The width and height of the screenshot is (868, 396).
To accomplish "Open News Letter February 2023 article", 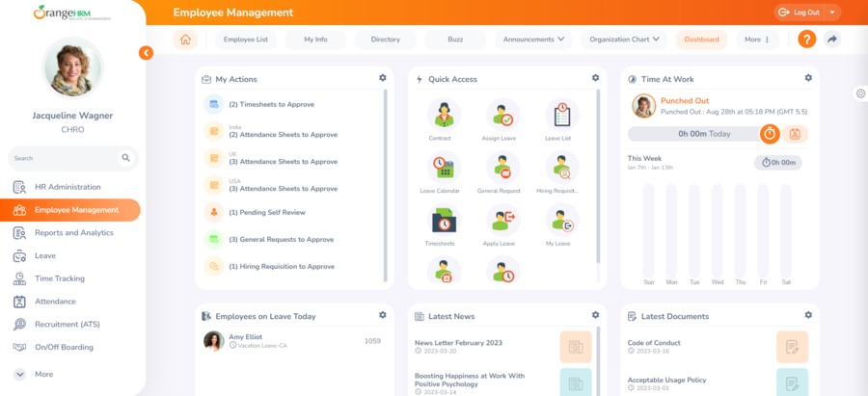I will click(459, 342).
